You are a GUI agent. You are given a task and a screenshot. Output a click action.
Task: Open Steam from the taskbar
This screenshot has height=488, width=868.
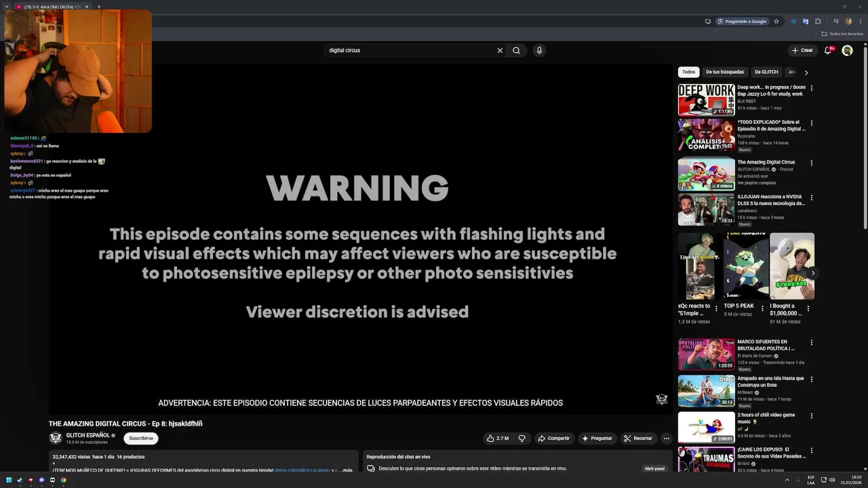[x=20, y=480]
